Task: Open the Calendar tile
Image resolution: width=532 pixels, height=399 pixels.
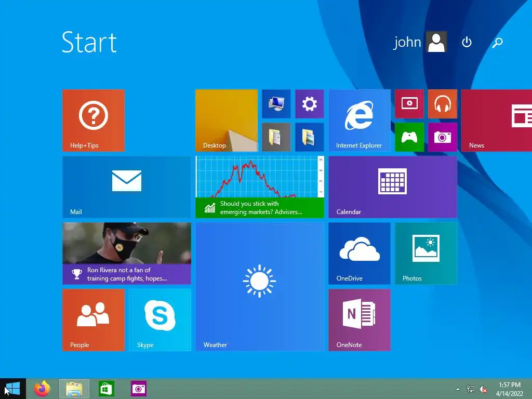Action: 393,187
